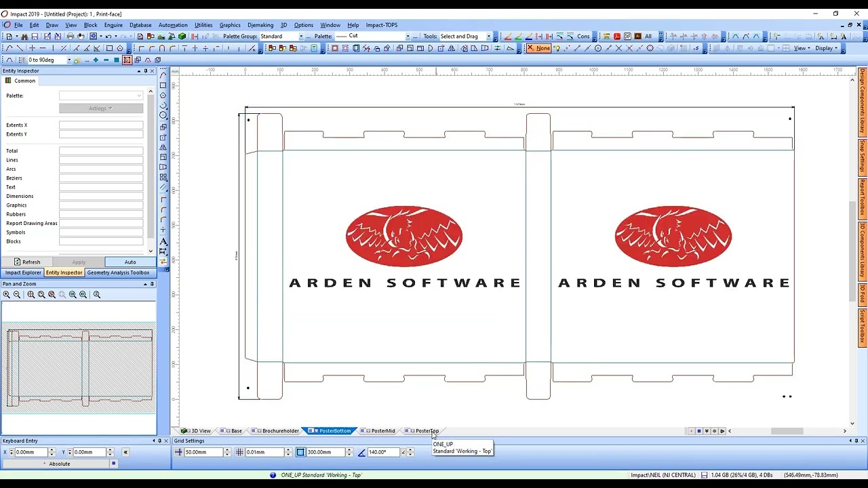Viewport: 868px width, 488px height.
Task: Click the light bulb snap icon
Action: [557, 48]
